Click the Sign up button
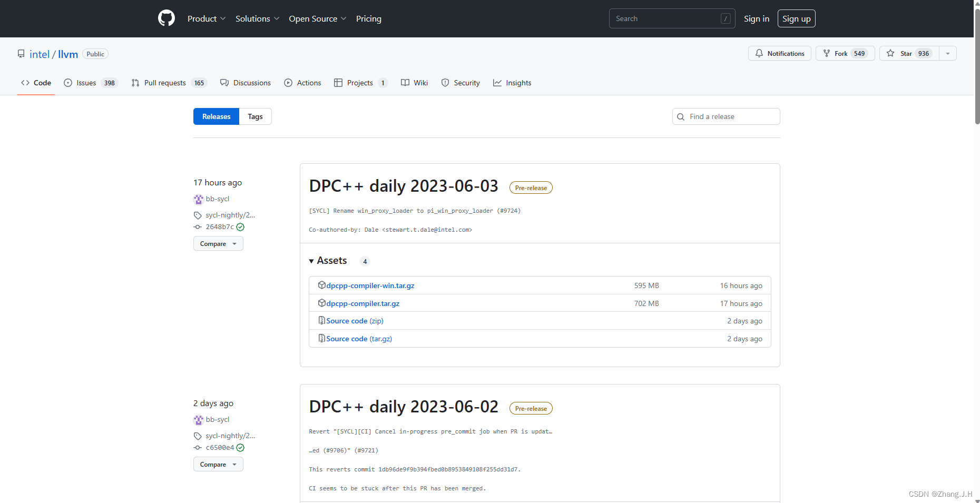 (x=796, y=18)
